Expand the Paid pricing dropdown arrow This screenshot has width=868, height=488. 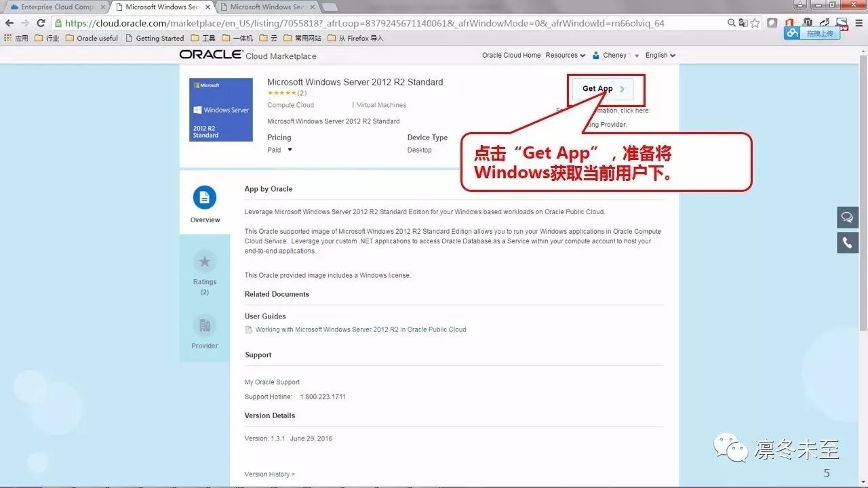(290, 150)
